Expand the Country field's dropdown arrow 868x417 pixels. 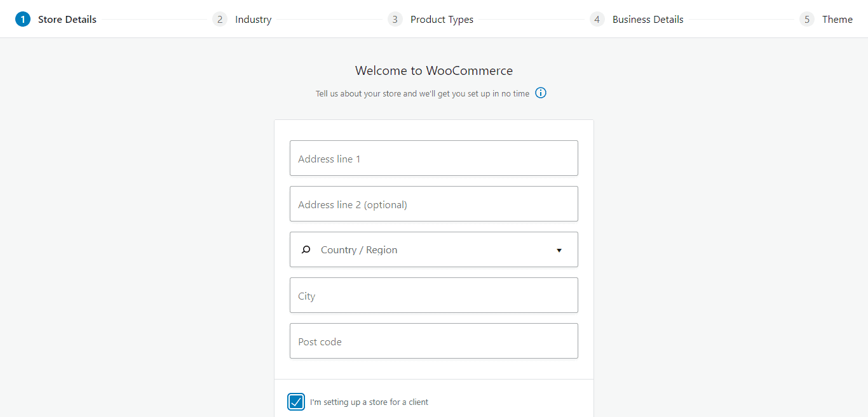click(x=559, y=250)
